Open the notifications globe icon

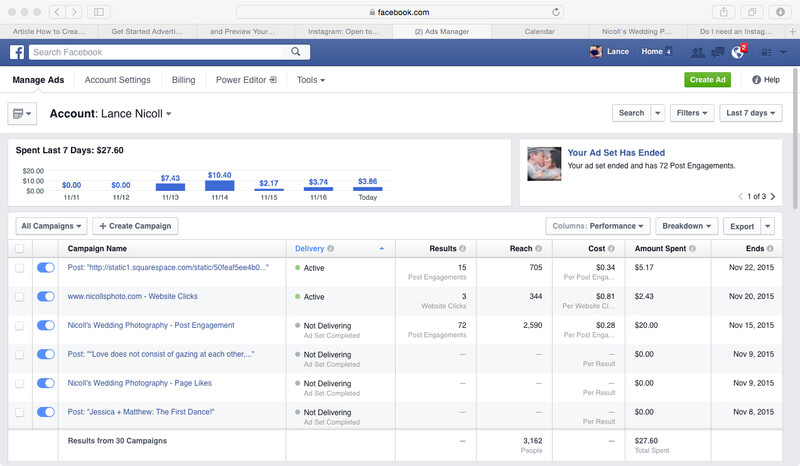tap(737, 52)
